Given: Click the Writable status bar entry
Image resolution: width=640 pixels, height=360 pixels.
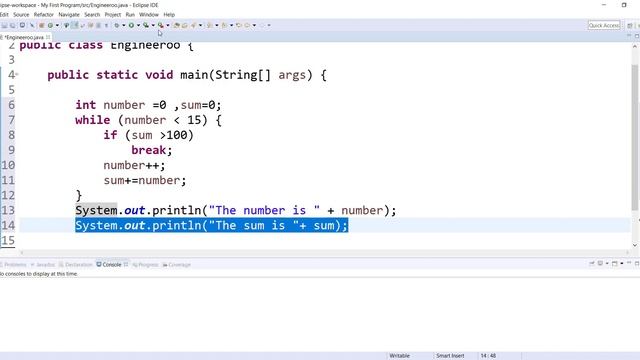Looking at the screenshot, I should pos(399,356).
